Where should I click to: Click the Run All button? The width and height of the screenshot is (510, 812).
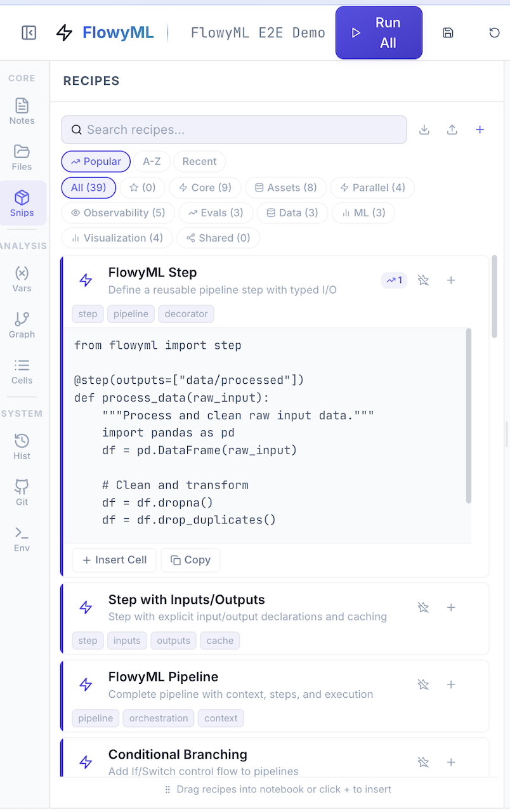tap(379, 32)
